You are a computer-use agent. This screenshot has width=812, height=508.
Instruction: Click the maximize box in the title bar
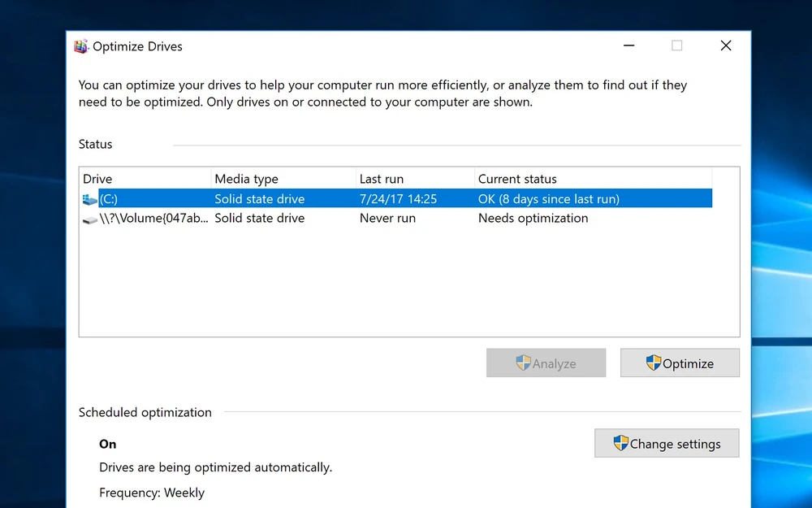(x=676, y=46)
